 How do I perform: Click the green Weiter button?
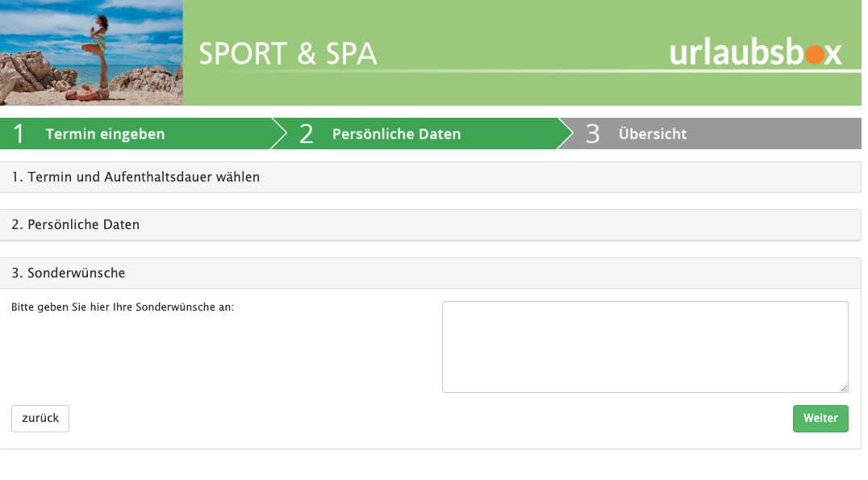(x=820, y=419)
